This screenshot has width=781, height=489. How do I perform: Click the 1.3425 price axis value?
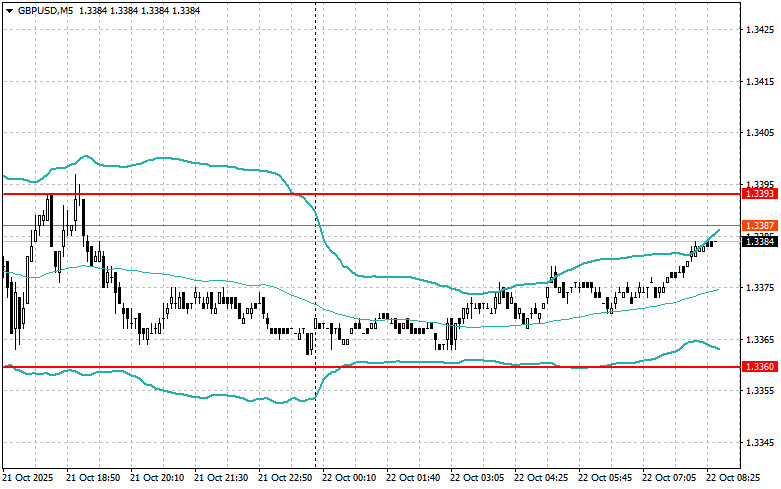pyautogui.click(x=760, y=29)
